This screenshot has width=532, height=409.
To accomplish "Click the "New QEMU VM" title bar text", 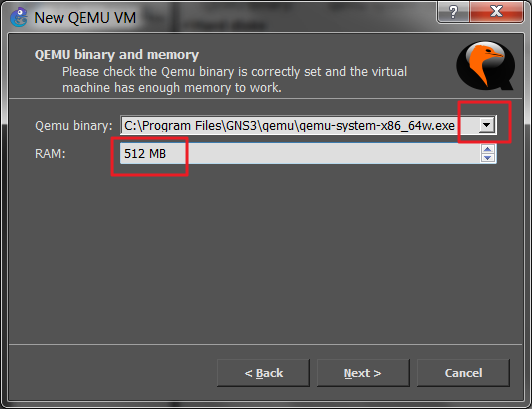I will tap(85, 18).
